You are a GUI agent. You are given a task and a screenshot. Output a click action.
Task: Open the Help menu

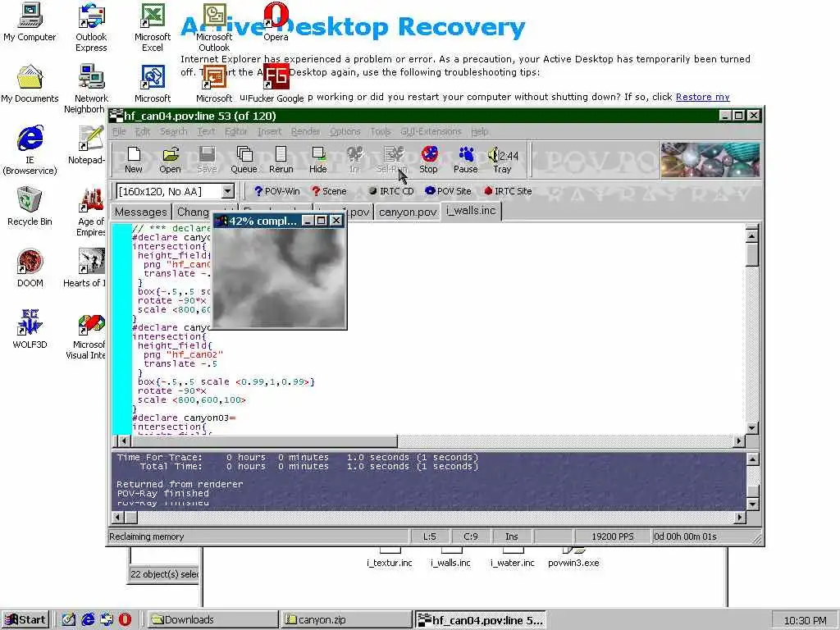(479, 131)
